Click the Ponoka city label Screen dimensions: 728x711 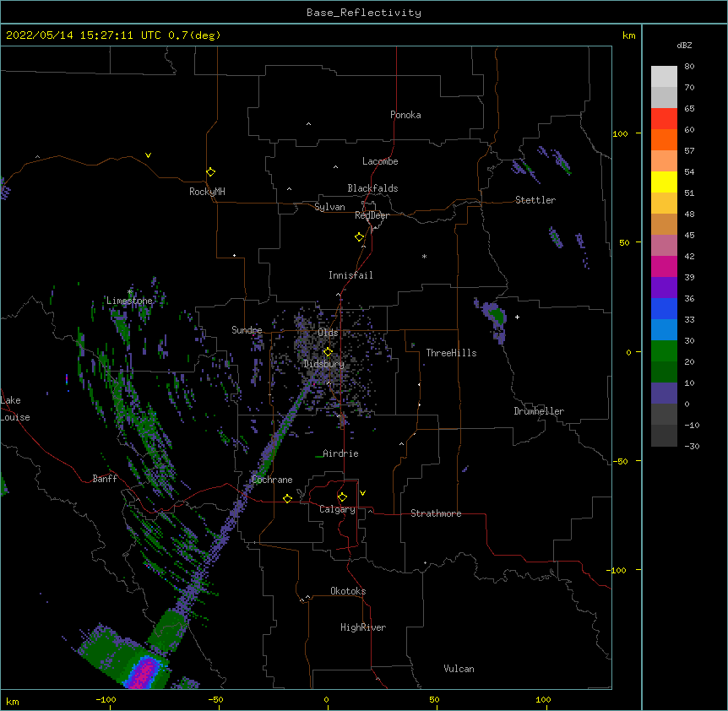(405, 115)
